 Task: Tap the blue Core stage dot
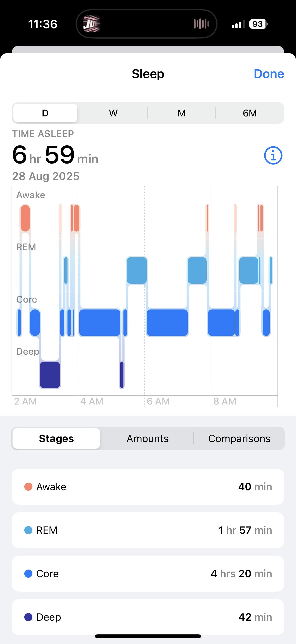28,574
